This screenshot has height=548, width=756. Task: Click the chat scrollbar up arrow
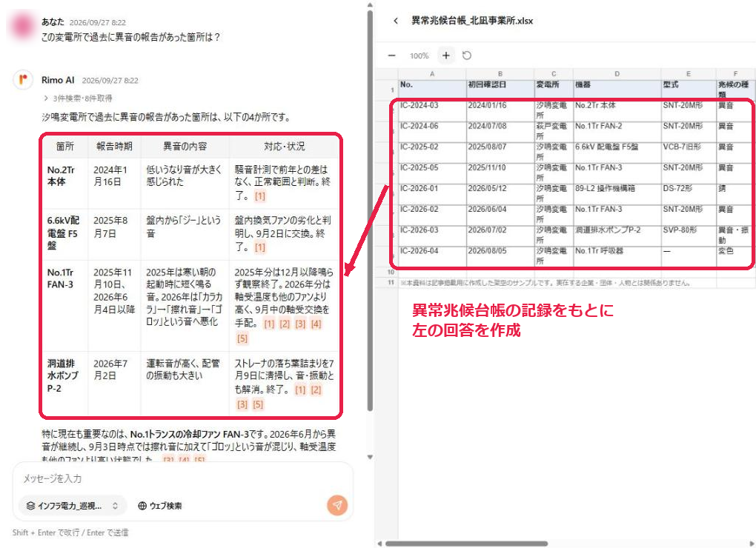pyautogui.click(x=370, y=5)
